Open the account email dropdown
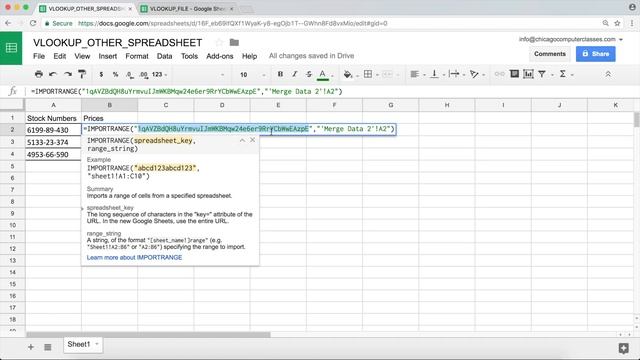 [571, 39]
